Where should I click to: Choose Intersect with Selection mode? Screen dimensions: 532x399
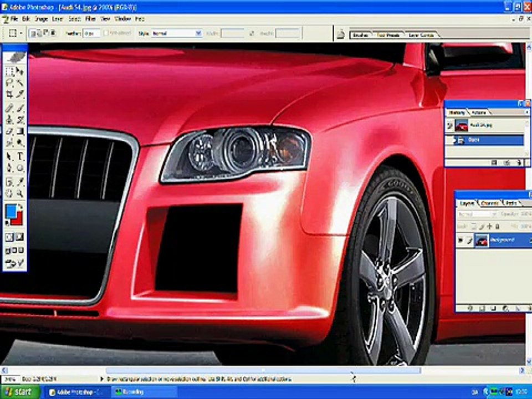point(53,33)
